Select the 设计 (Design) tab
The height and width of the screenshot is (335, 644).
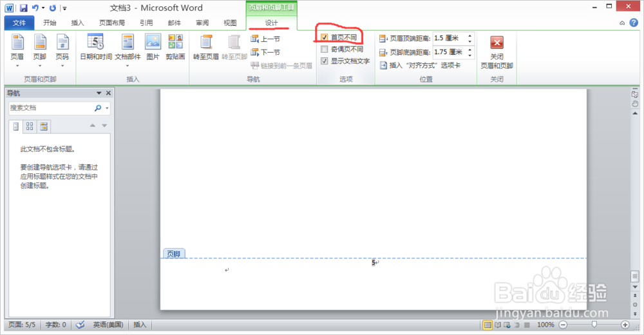[271, 23]
